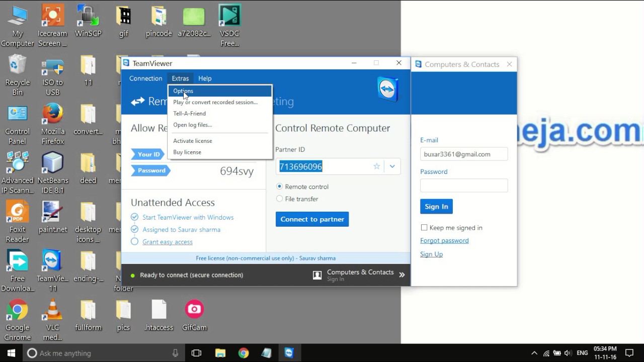
Task: Open the Recycle Bin icon
Action: (x=18, y=75)
